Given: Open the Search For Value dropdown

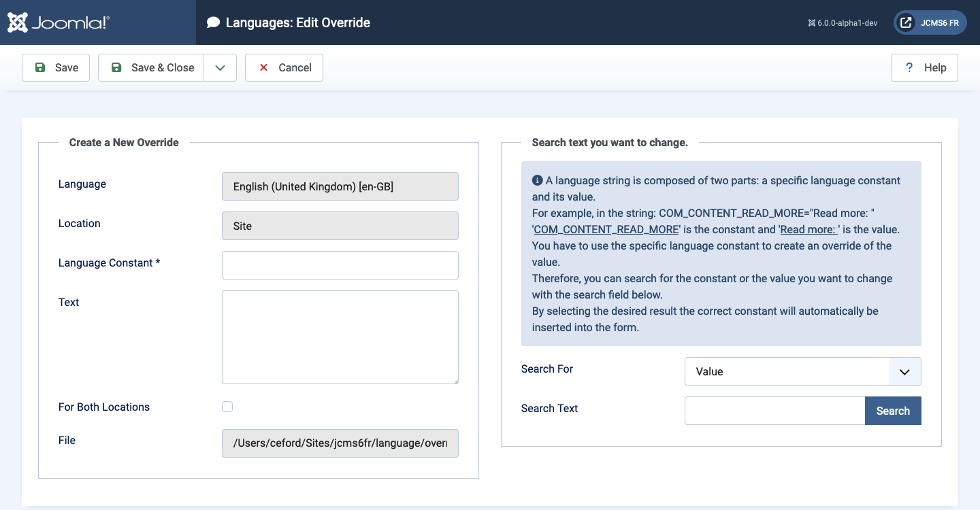Looking at the screenshot, I should click(802, 371).
